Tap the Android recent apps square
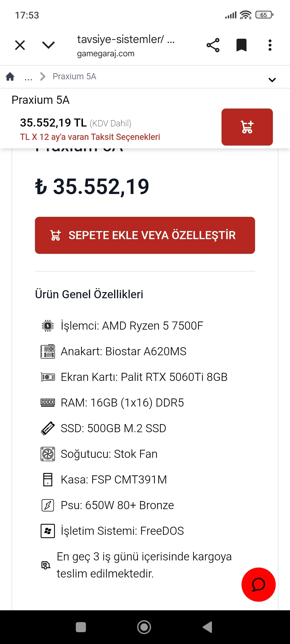The height and width of the screenshot is (644, 290). point(81,627)
